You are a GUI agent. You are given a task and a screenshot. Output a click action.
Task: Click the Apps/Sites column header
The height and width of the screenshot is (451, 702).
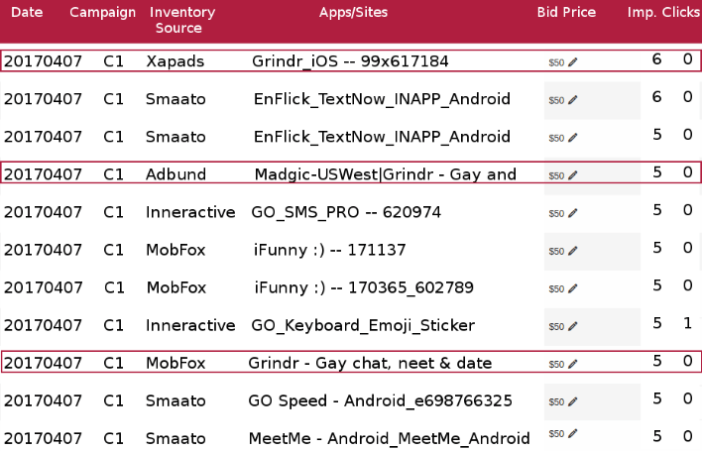tap(353, 12)
